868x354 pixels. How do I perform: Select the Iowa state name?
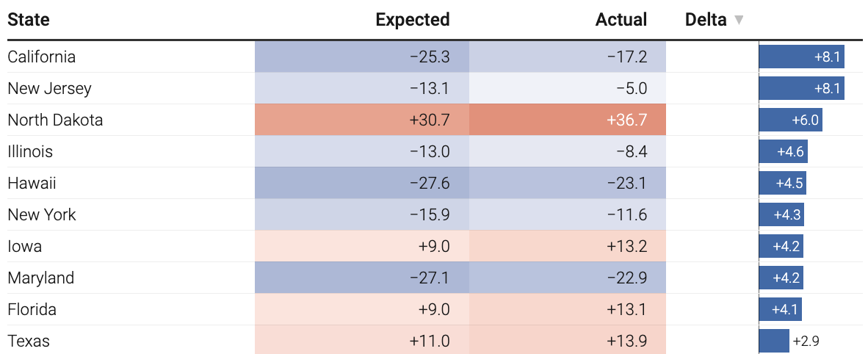25,247
